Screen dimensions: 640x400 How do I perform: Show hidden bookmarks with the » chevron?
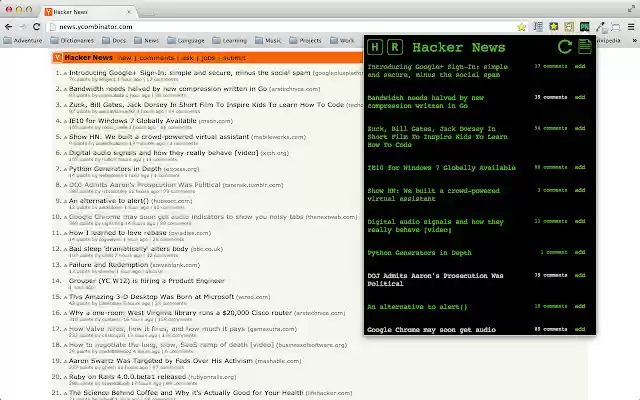tap(634, 40)
